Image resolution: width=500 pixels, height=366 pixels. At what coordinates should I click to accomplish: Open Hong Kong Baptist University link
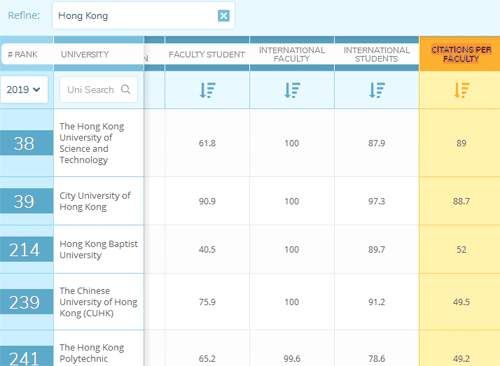(x=98, y=249)
